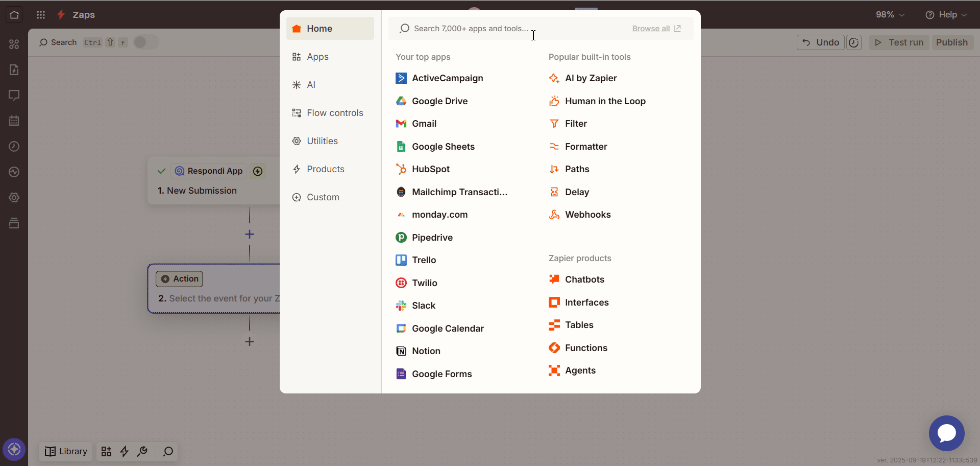Open the apps grid launcher

pos(41,15)
